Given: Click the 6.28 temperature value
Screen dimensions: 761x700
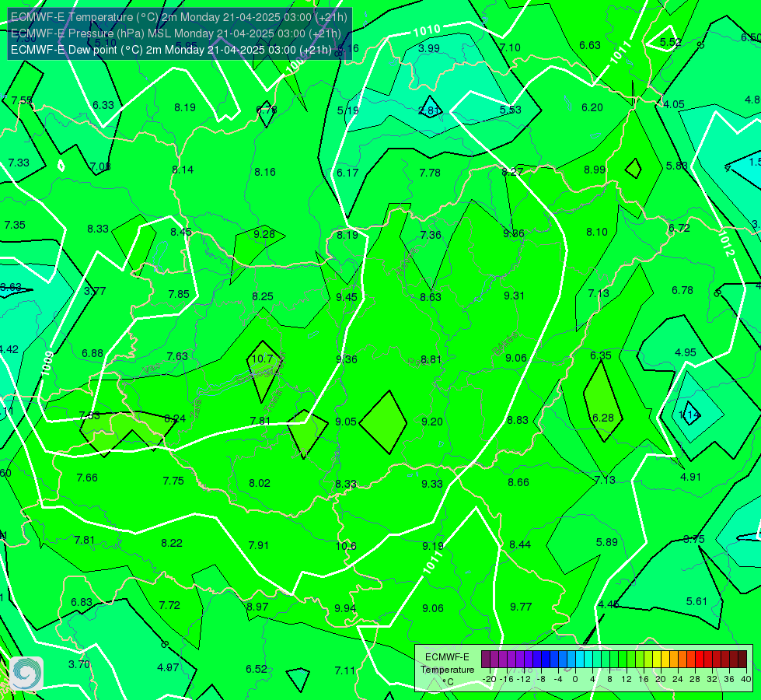Looking at the screenshot, I should point(603,418).
